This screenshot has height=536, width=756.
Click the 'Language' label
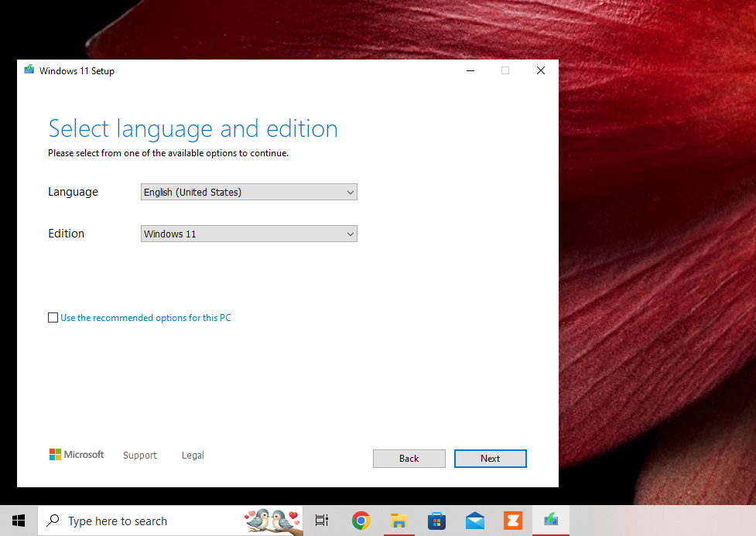click(73, 193)
